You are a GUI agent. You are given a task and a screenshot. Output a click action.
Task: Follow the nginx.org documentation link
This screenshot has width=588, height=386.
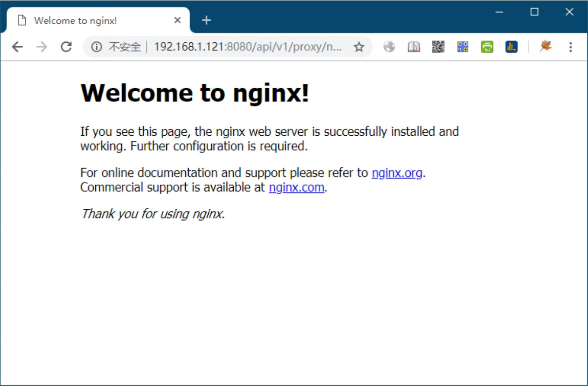click(397, 173)
